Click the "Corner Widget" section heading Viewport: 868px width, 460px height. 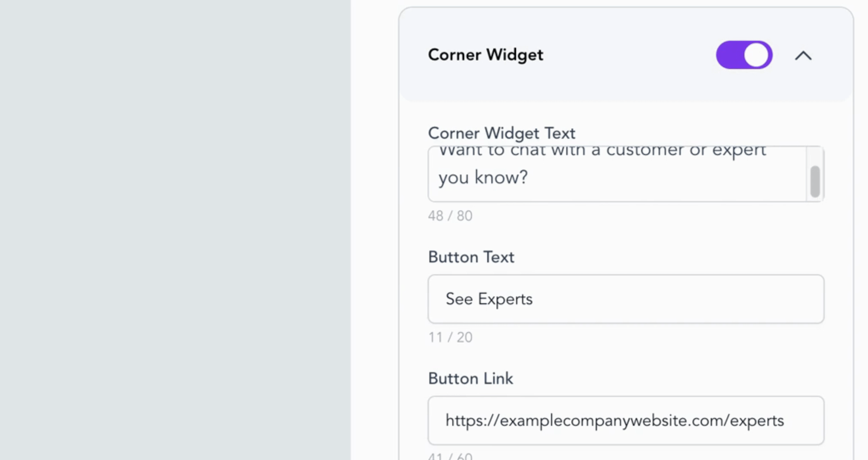click(x=485, y=55)
